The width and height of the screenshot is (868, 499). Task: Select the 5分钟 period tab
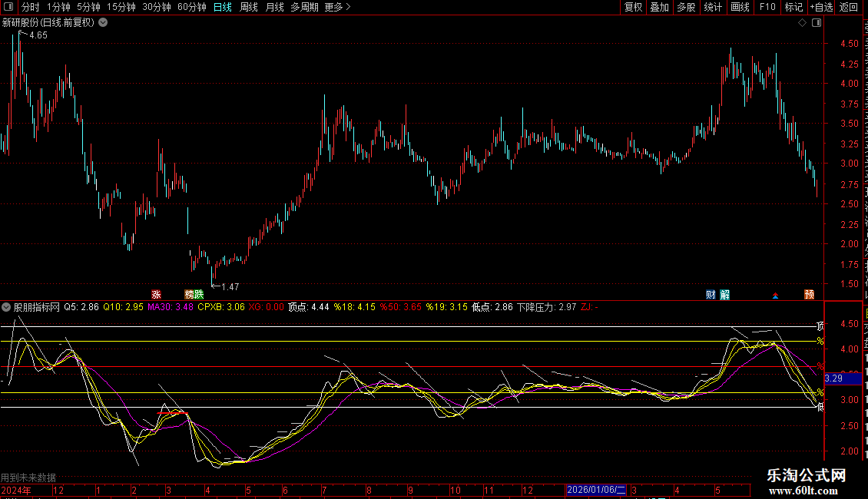(88, 7)
